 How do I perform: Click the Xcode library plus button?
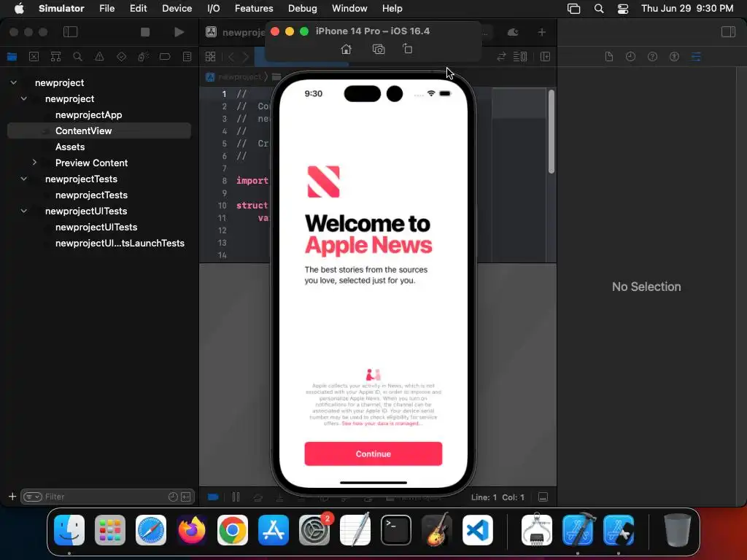542,32
